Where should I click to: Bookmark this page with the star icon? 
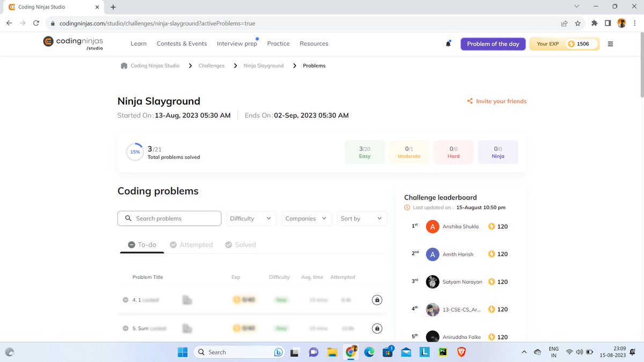click(577, 23)
